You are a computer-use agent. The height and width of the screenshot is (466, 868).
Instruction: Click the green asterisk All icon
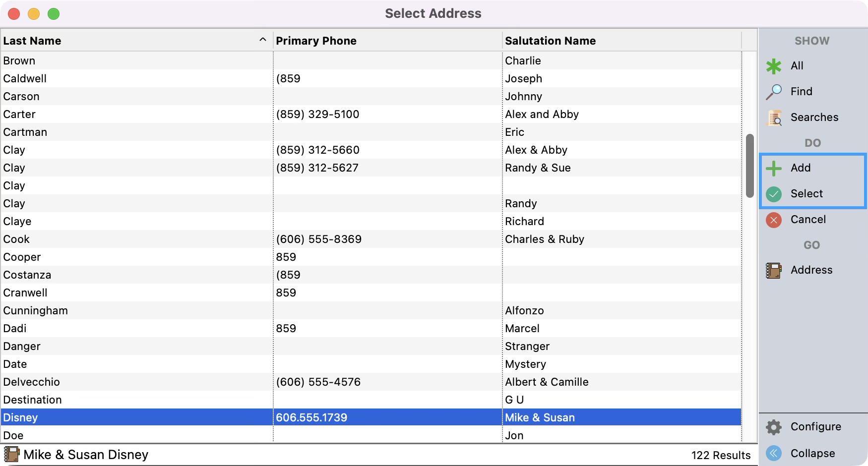(774, 66)
